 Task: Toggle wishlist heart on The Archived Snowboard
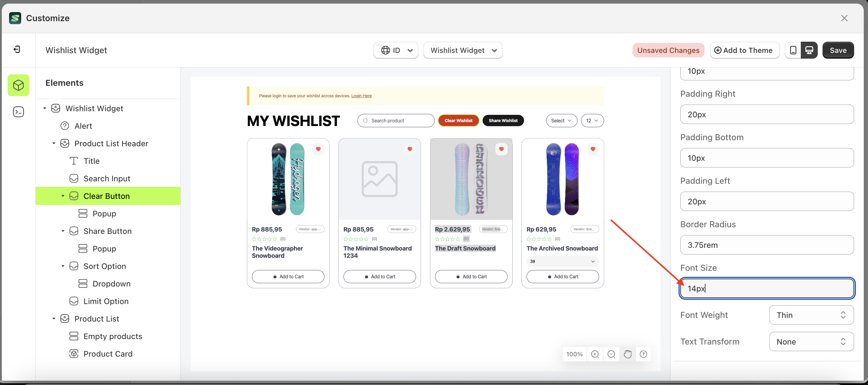tap(593, 149)
